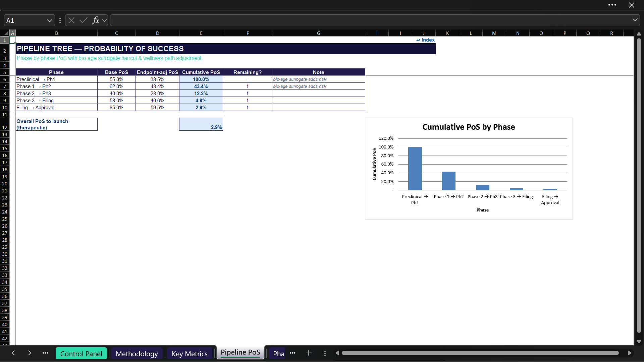Click the confirm entry checkmark icon
This screenshot has height=362, width=644.
(84, 20)
